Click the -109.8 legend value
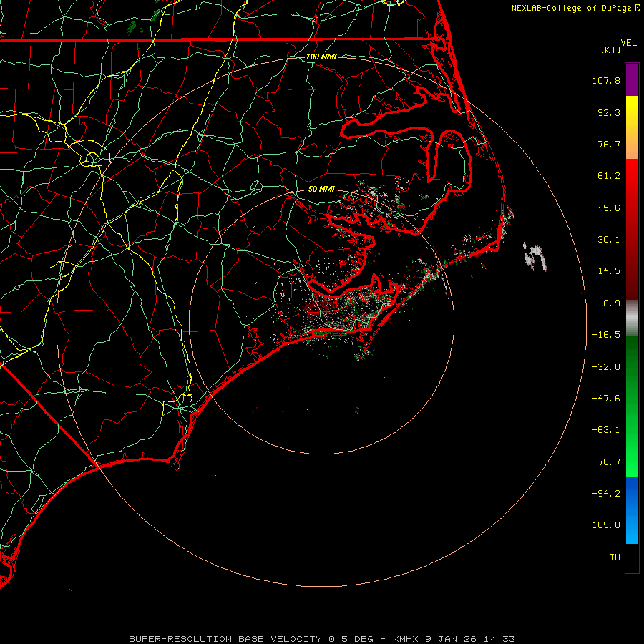This screenshot has height=644, width=644. pos(603,525)
